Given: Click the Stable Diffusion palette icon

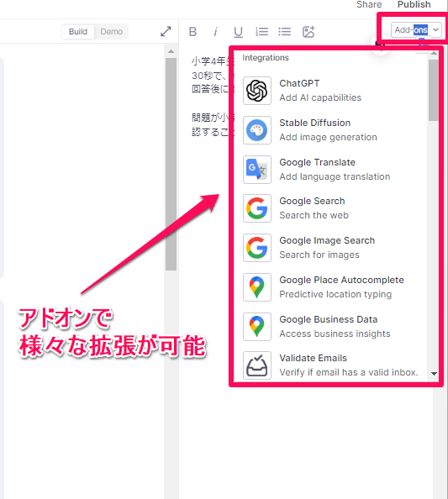Looking at the screenshot, I should (x=257, y=130).
